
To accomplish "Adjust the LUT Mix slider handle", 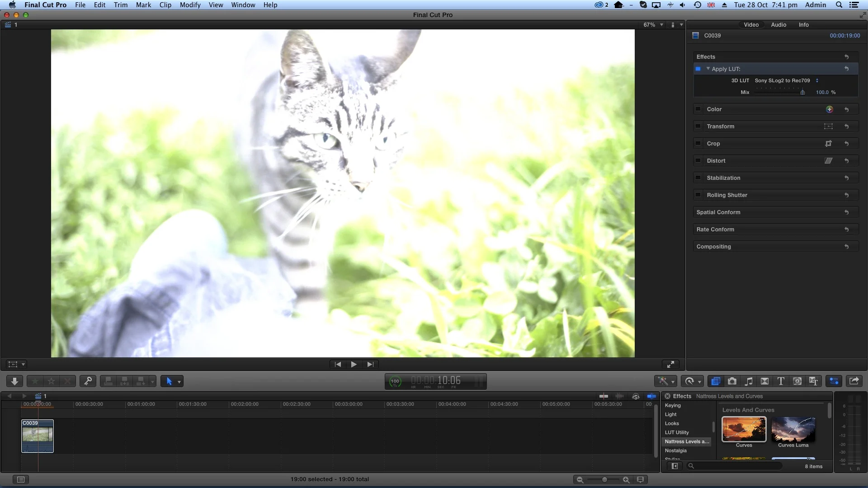I will (802, 92).
